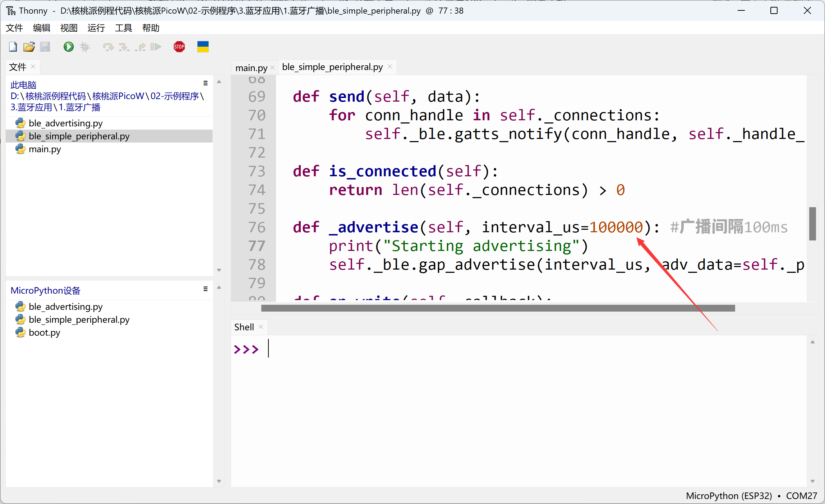Viewport: 825px width, 504px height.
Task: Close the ble_simple_peripheral.py editor tab
Action: click(390, 67)
